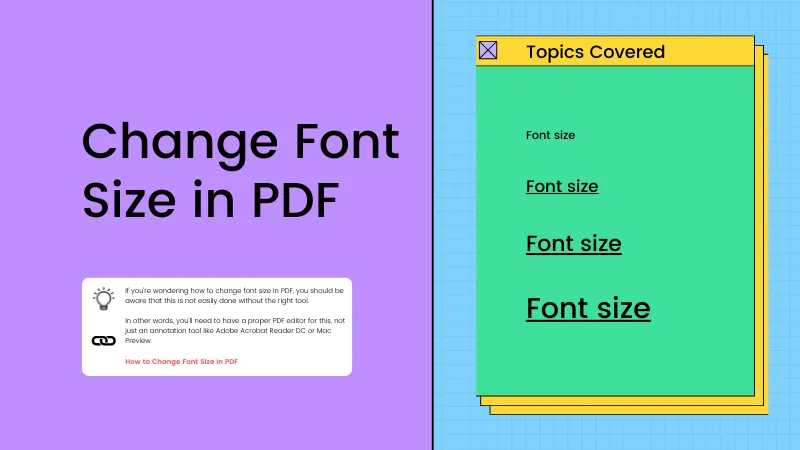This screenshot has height=450, width=800.
Task: Click the 'Topics Covered' title text
Action: pyautogui.click(x=595, y=51)
